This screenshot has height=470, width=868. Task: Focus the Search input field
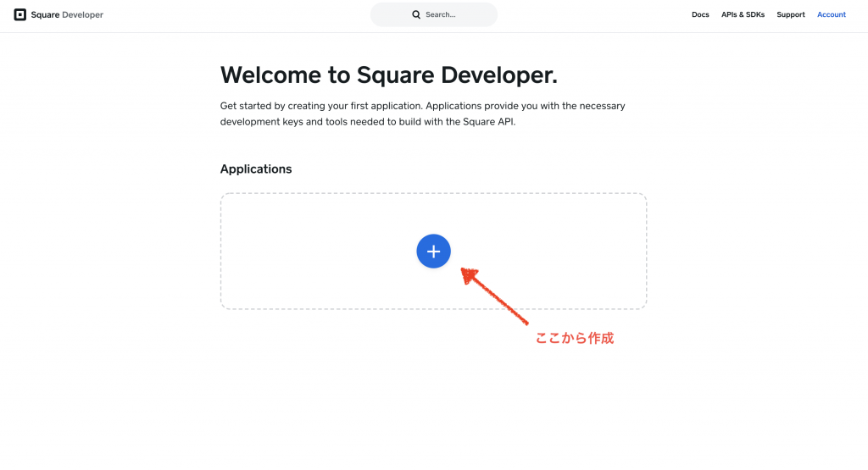coord(433,14)
